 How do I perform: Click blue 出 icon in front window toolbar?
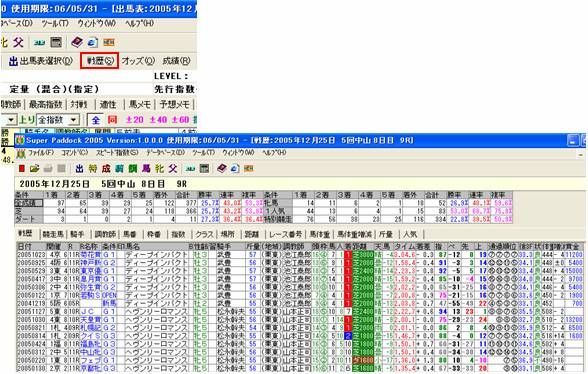click(80, 169)
